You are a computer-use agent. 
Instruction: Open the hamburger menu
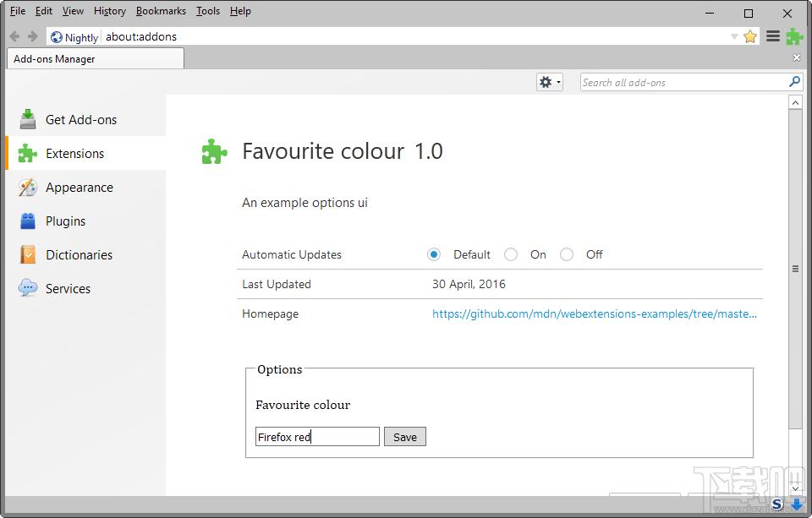tap(773, 36)
